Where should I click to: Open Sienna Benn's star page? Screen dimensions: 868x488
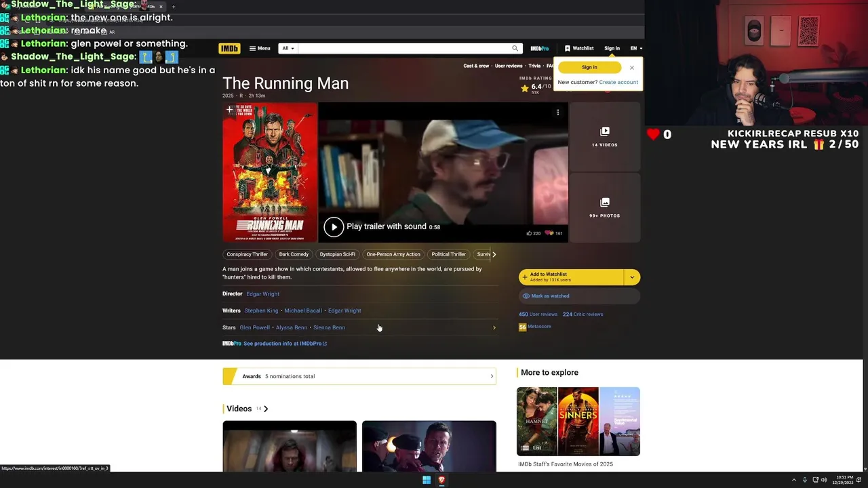coord(329,327)
